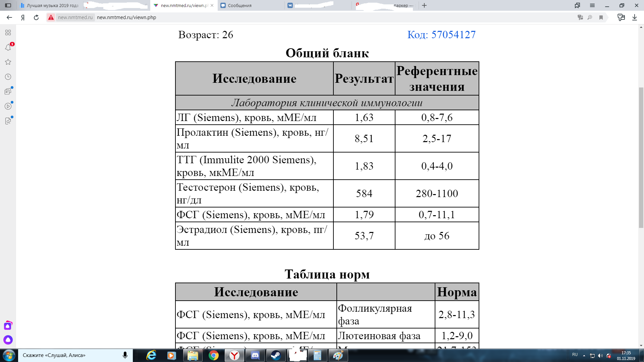The width and height of the screenshot is (644, 362).
Task: Switch to Лучшая музыка 2019 года tab
Action: 50,5
